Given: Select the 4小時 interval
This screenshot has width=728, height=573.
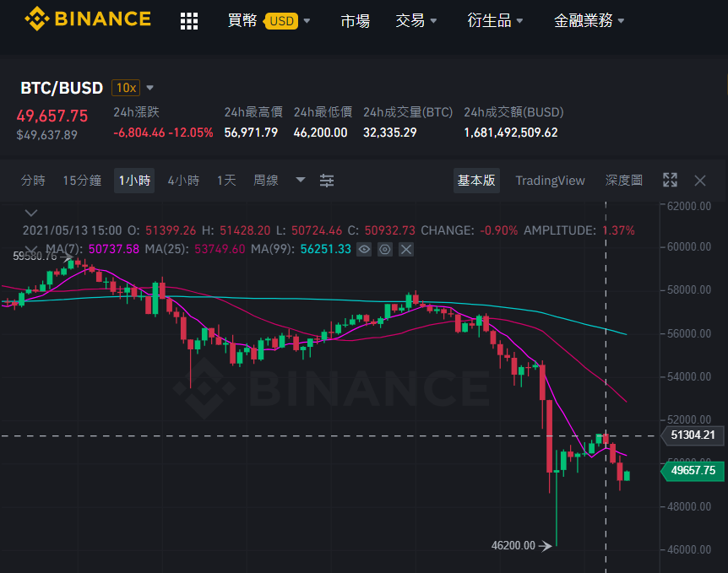Looking at the screenshot, I should pyautogui.click(x=183, y=181).
